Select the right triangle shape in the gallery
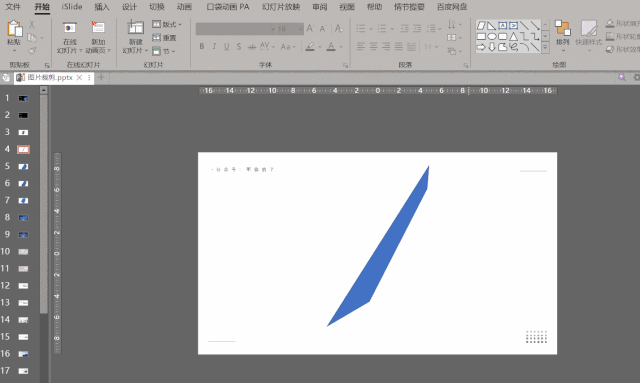640x383 pixels. coord(492,26)
